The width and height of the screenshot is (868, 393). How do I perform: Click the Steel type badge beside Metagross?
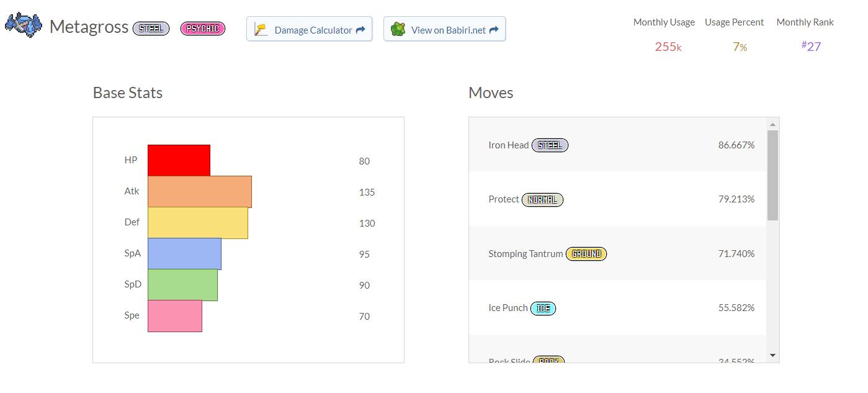(151, 29)
